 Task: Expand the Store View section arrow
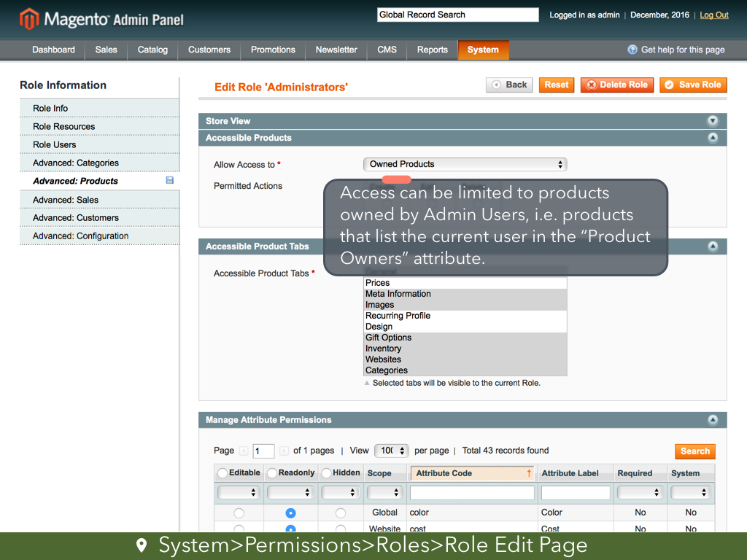tap(713, 121)
